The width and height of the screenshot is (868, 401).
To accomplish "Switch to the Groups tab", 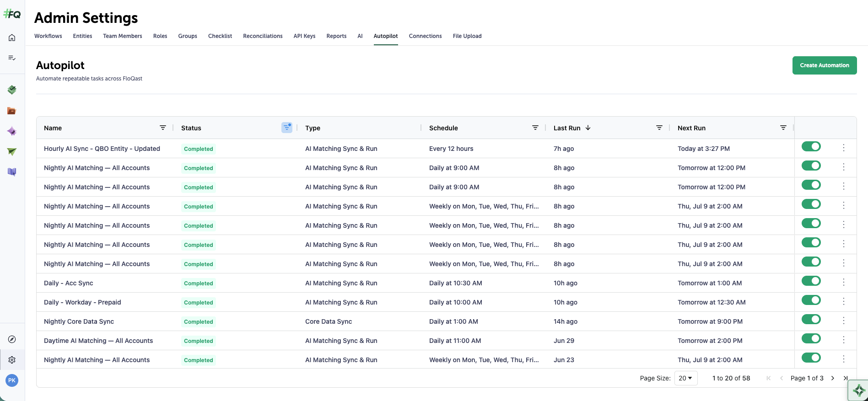I will (x=188, y=36).
